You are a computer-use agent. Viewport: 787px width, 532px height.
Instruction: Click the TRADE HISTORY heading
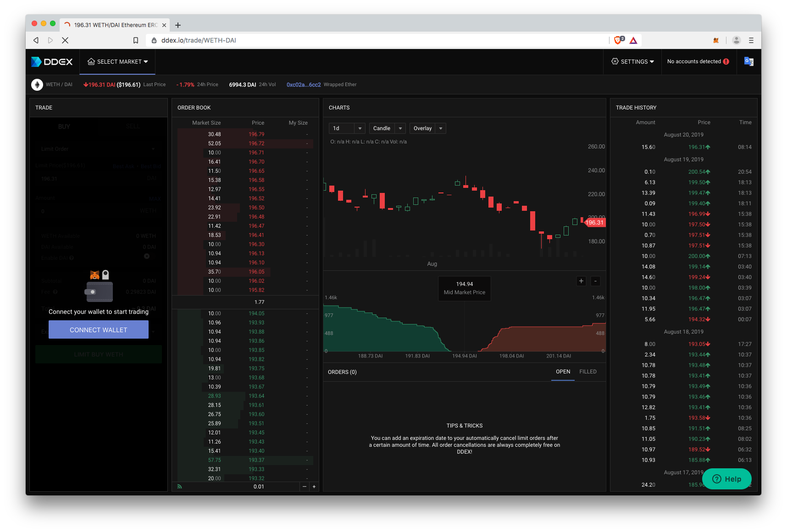636,108
